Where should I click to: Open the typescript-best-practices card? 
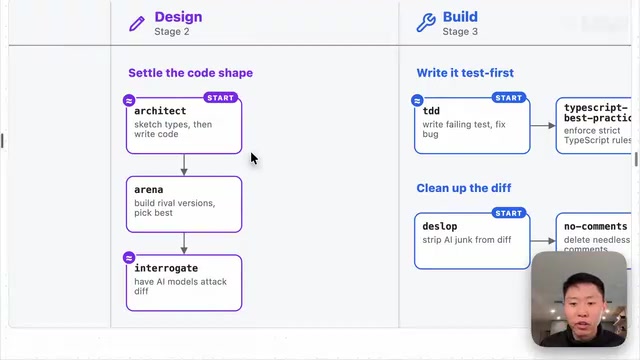pyautogui.click(x=593, y=125)
